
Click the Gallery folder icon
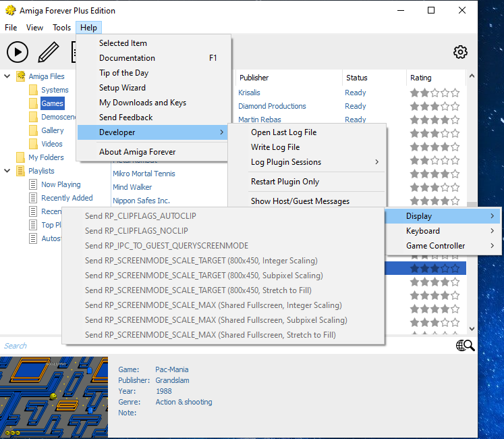tap(33, 130)
